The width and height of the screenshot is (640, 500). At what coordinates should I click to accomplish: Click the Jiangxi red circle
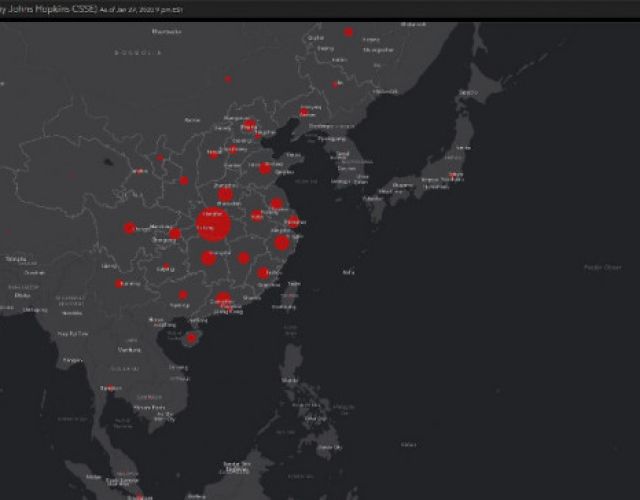click(243, 258)
